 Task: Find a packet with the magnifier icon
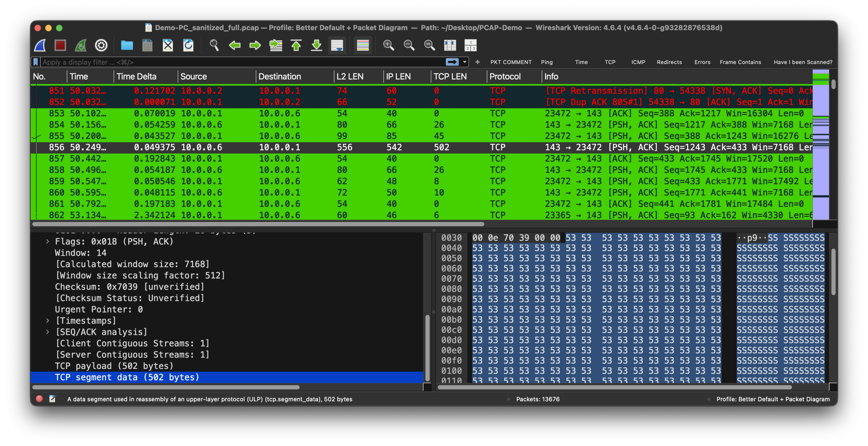pyautogui.click(x=214, y=45)
